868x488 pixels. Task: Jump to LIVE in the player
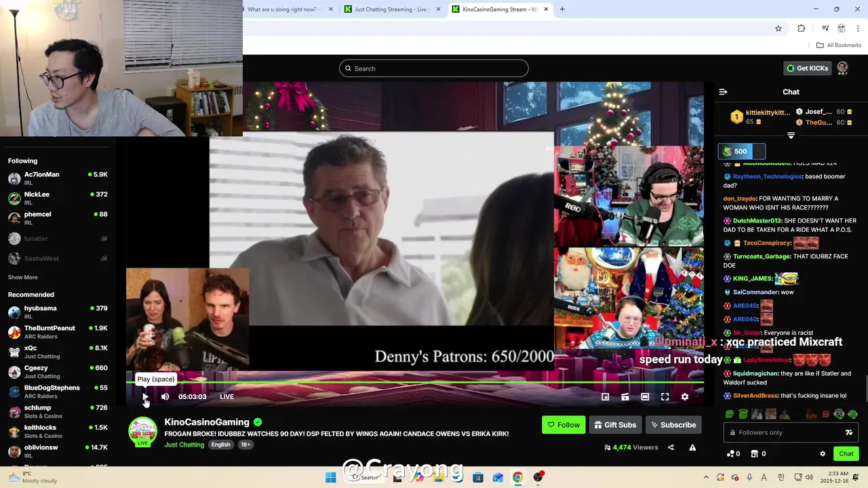(226, 396)
